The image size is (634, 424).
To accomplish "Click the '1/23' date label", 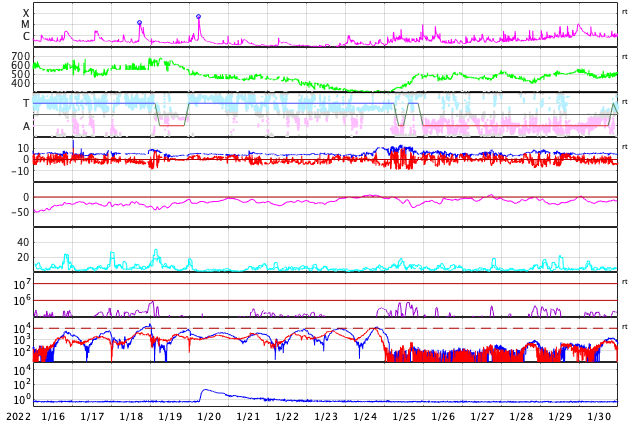I will (326, 417).
